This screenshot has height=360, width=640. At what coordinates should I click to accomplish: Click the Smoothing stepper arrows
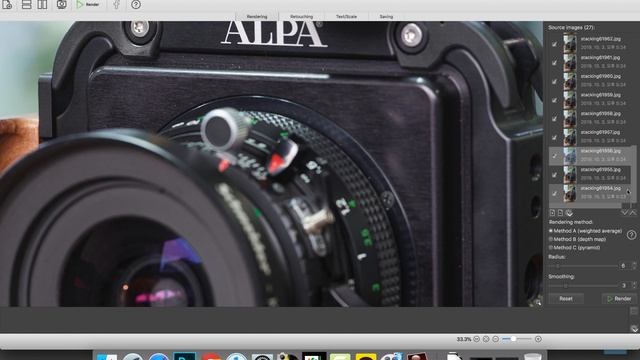coord(634,286)
